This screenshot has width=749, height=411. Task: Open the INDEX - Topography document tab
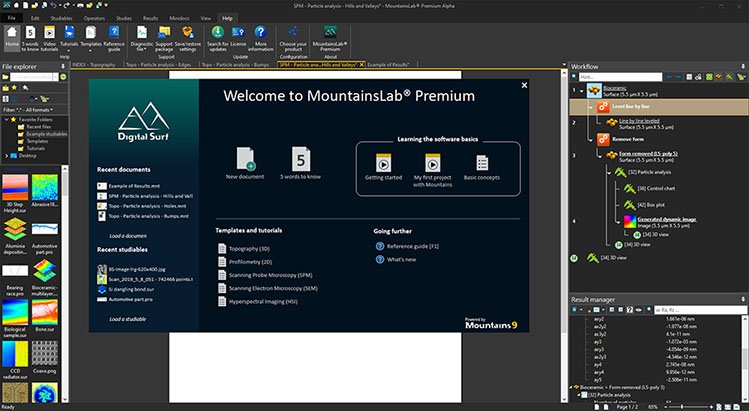(x=94, y=65)
